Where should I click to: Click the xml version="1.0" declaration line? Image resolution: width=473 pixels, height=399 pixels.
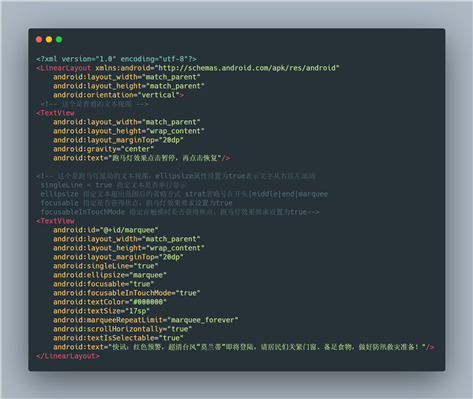pos(116,59)
